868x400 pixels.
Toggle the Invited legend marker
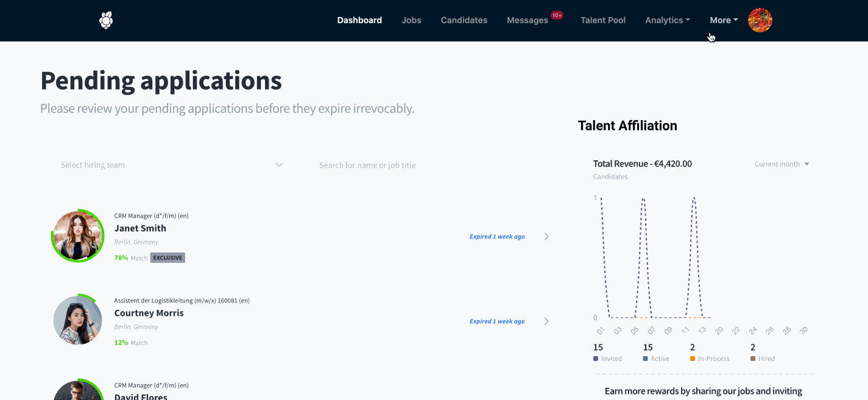point(596,359)
